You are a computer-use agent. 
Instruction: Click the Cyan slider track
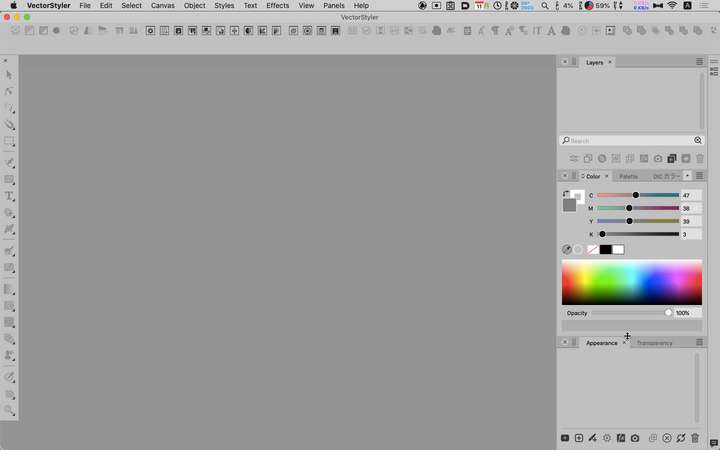click(638, 195)
